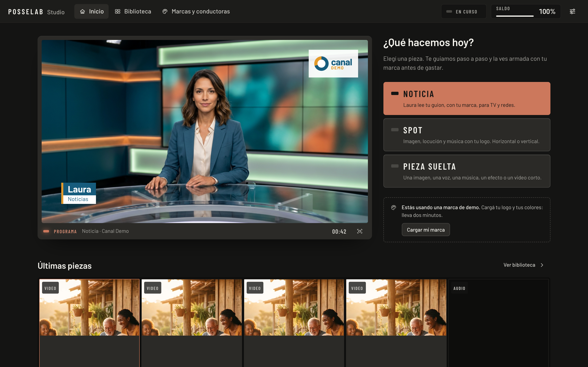
Task: Click the palette icon in demo brand notice
Action: 394,208
